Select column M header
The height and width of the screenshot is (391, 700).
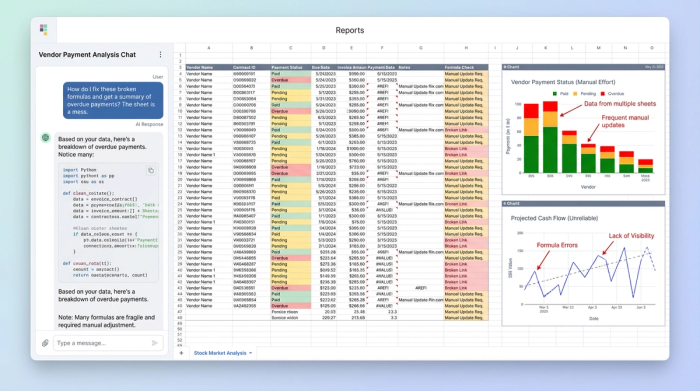pos(599,48)
